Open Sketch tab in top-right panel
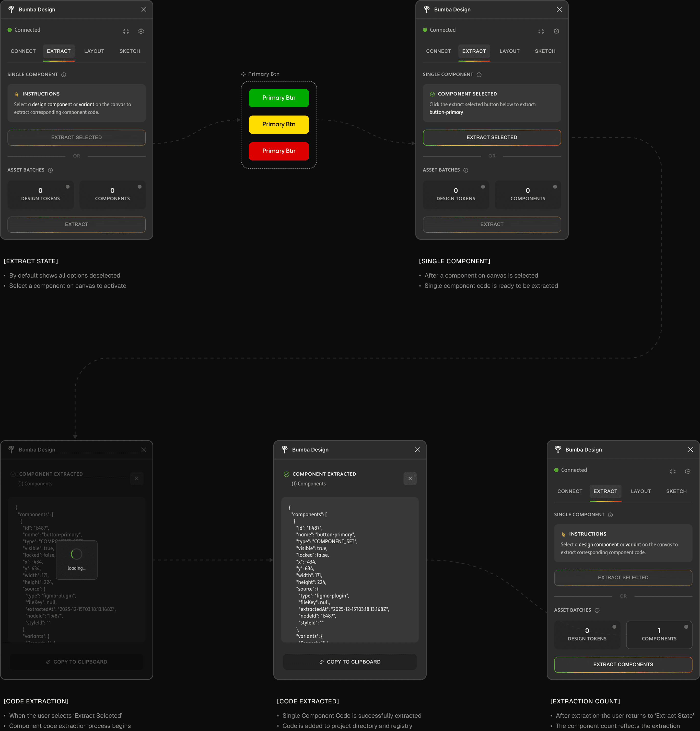Screen dimensions: 700x731 coord(545,51)
